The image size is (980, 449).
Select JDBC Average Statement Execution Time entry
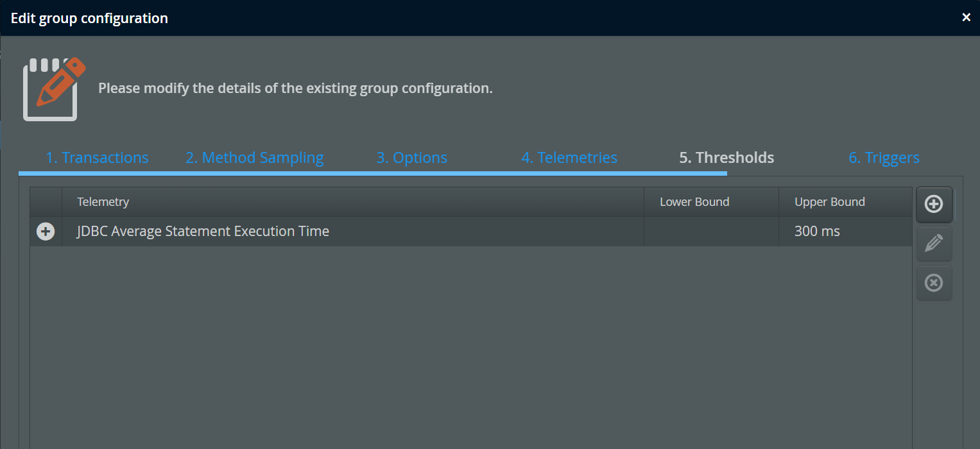coord(203,232)
